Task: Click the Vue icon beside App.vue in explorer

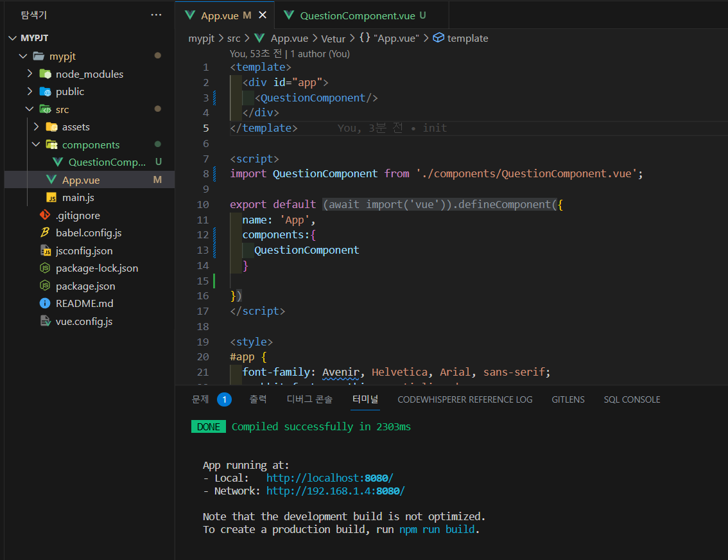Action: pos(51,180)
